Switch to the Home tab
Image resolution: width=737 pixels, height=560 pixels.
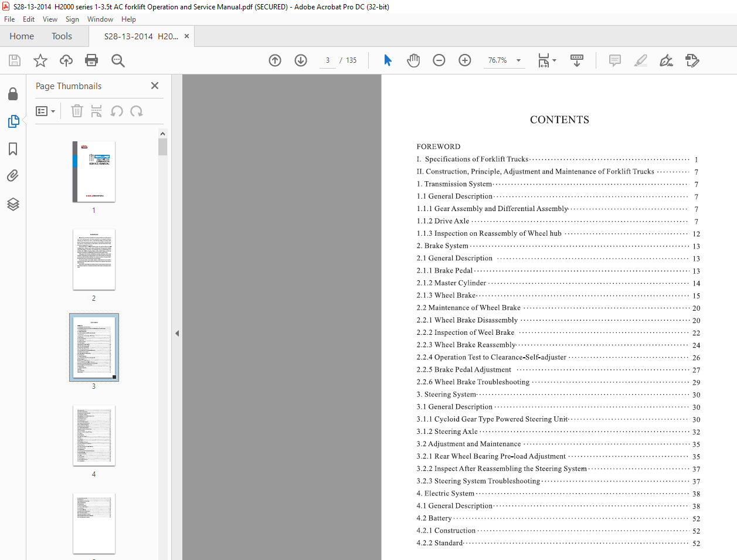click(x=22, y=36)
